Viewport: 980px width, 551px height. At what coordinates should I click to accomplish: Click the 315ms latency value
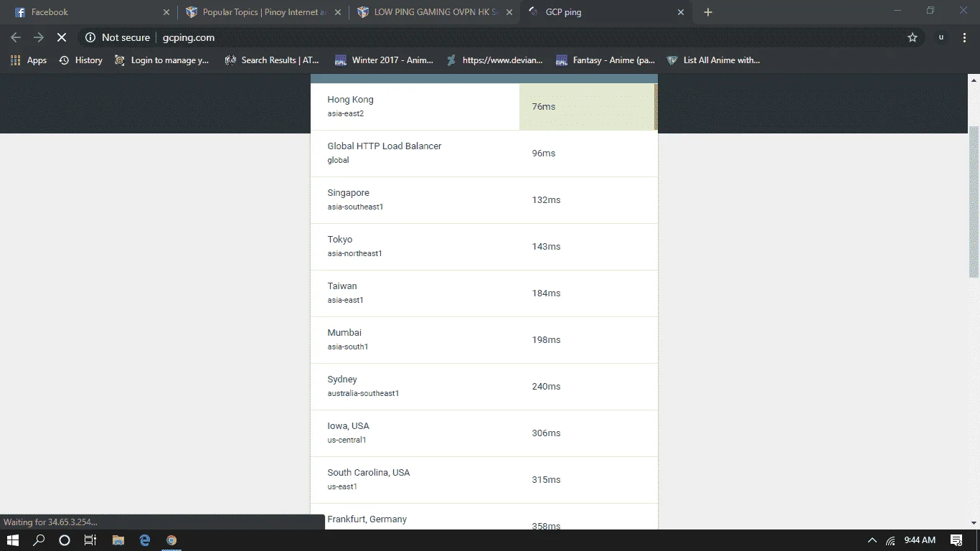546,480
